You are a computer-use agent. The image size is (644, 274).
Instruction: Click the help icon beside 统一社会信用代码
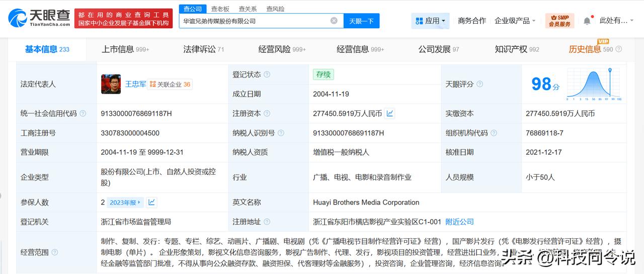tap(83, 114)
